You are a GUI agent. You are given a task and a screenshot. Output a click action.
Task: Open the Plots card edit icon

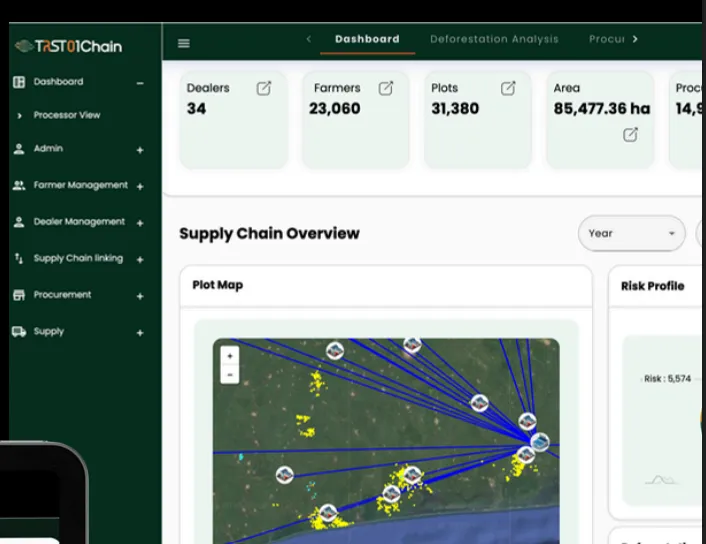pyautogui.click(x=508, y=88)
